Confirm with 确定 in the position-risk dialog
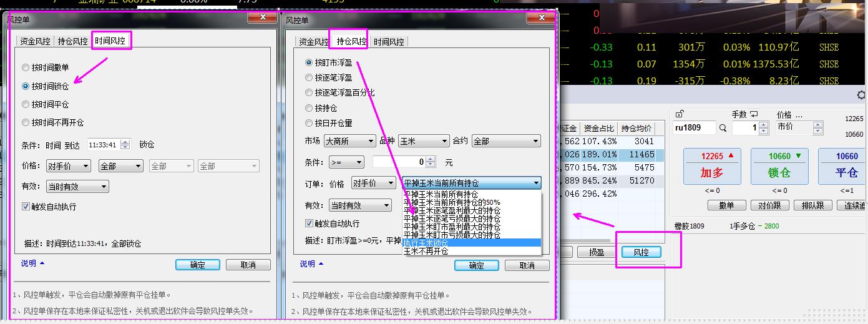868x324 pixels. click(477, 265)
